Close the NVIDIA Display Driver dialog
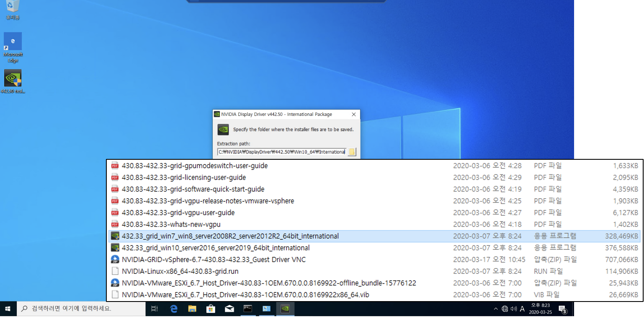Screen dimensions: 644x317 [x=354, y=114]
